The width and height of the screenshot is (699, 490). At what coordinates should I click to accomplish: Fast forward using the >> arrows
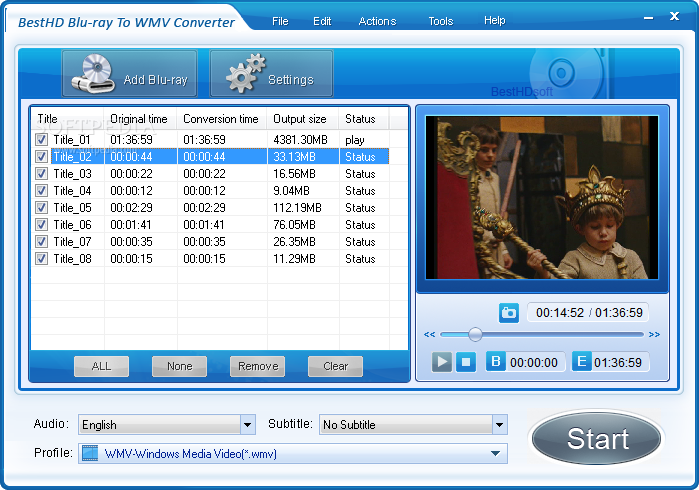coord(654,334)
